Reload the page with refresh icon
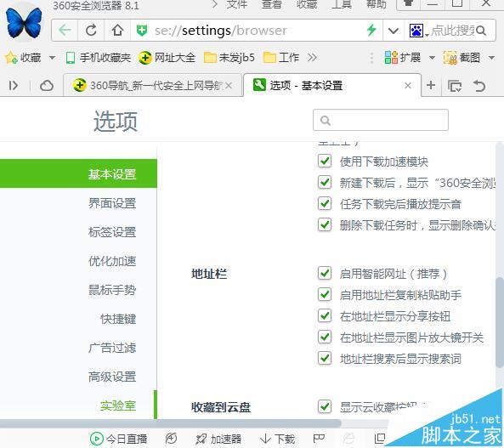The height and width of the screenshot is (448, 504). (91, 31)
